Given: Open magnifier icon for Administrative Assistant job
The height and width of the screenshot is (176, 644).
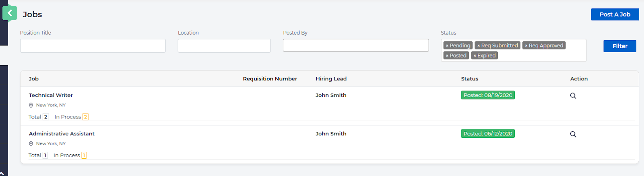Looking at the screenshot, I should click(573, 134).
